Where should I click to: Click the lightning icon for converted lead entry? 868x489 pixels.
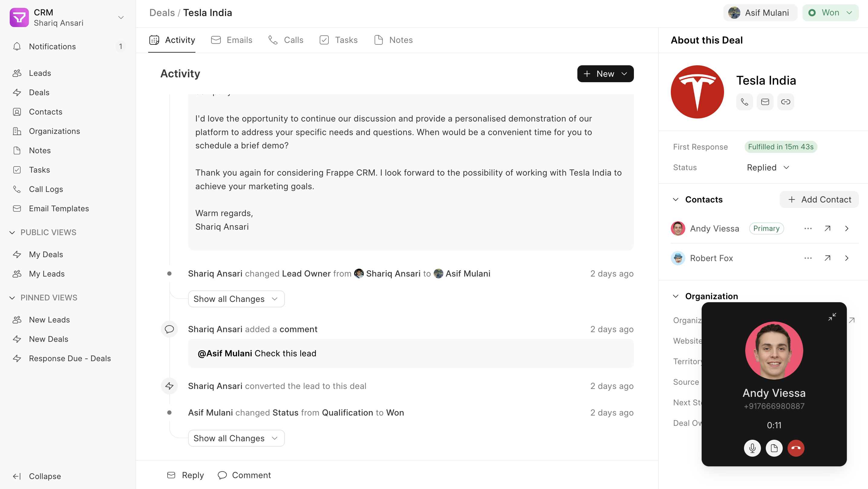(169, 386)
